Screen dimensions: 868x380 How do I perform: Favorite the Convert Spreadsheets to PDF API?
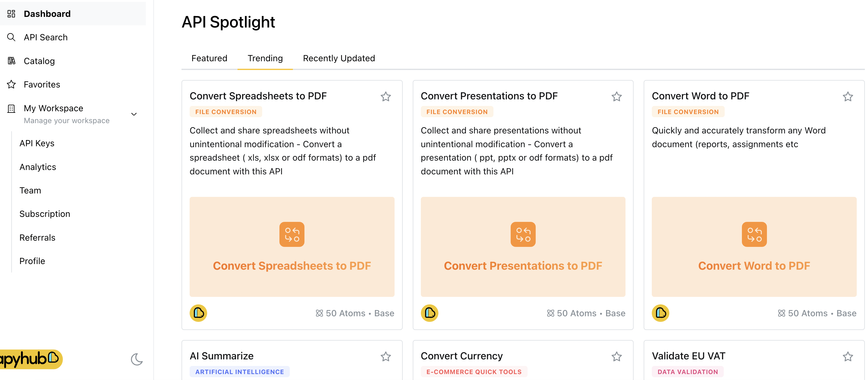[386, 97]
